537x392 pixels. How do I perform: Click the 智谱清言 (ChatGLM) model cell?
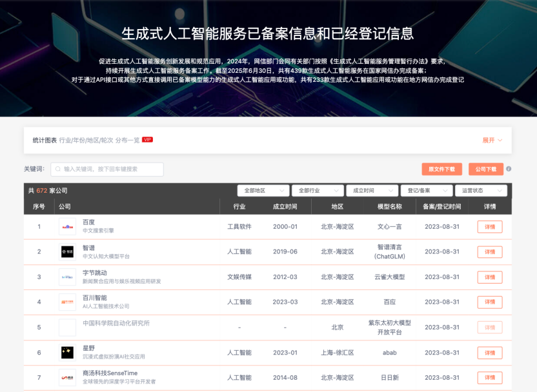point(390,251)
